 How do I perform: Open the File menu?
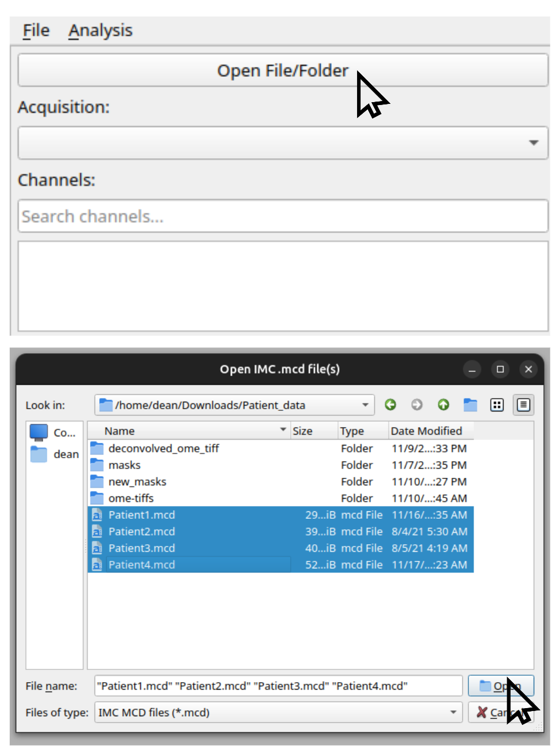(36, 30)
